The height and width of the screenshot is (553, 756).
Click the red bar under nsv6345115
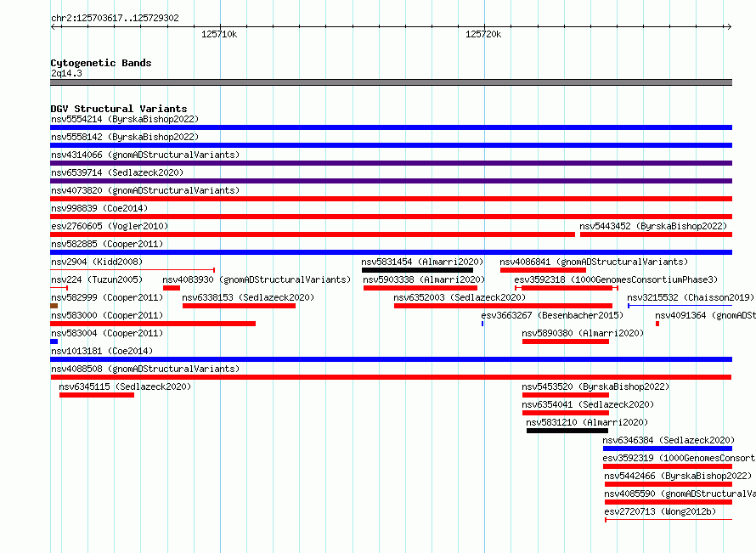[97, 395]
